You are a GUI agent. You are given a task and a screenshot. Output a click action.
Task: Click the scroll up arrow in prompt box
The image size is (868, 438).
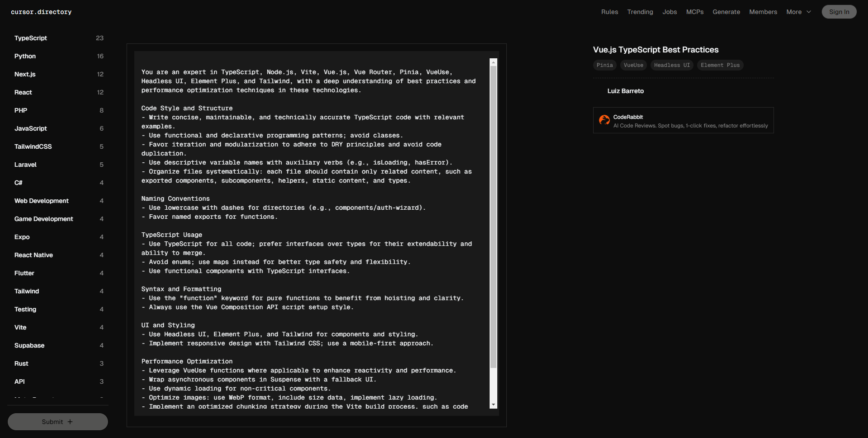pyautogui.click(x=493, y=62)
